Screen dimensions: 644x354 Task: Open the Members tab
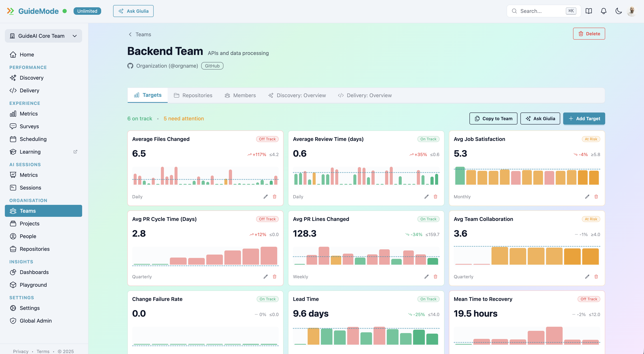point(240,95)
